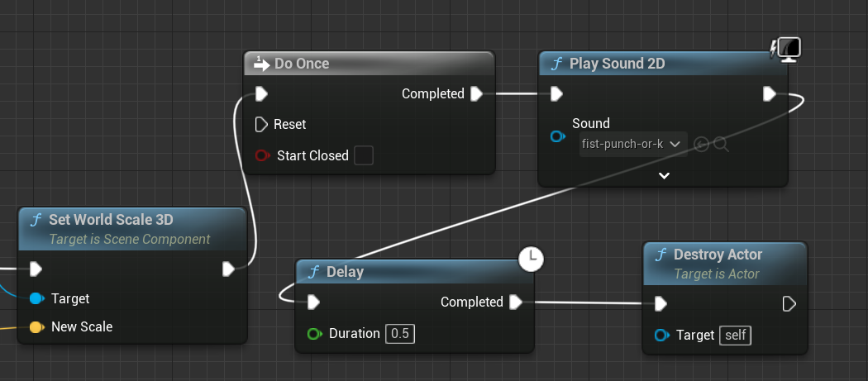Viewport: 868px width, 381px height.
Task: Open the fist-punch sound asset dropdown
Action: click(x=633, y=144)
